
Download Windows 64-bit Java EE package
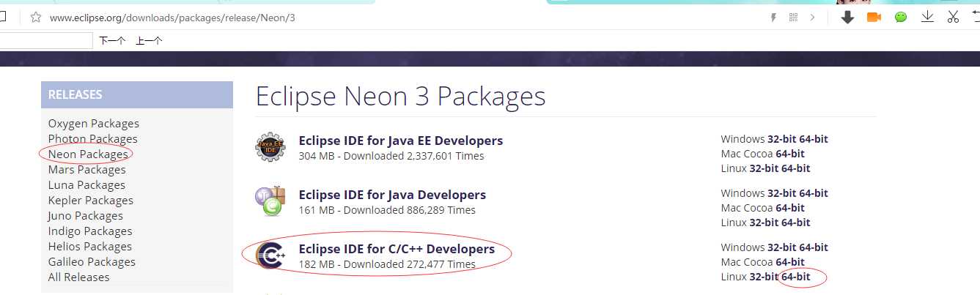(814, 139)
